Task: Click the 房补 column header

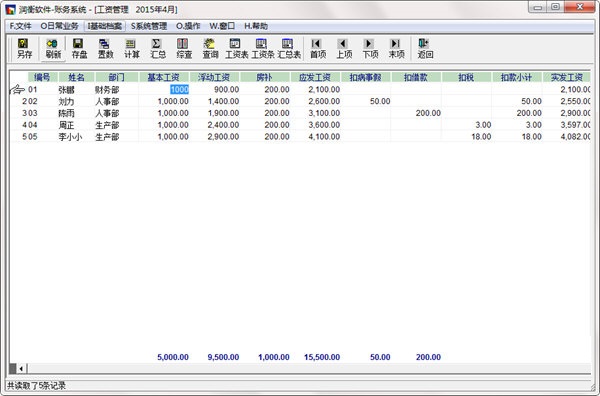Action: pyautogui.click(x=264, y=77)
